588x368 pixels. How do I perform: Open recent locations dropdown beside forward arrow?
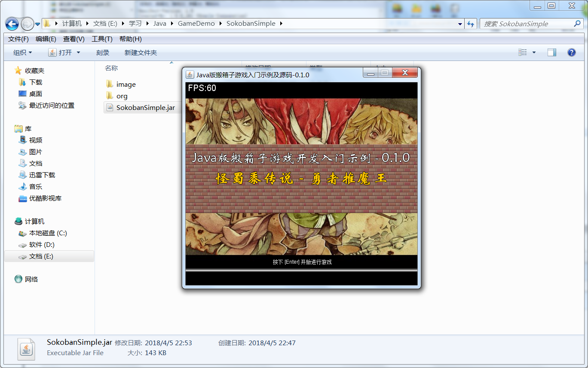click(x=38, y=24)
